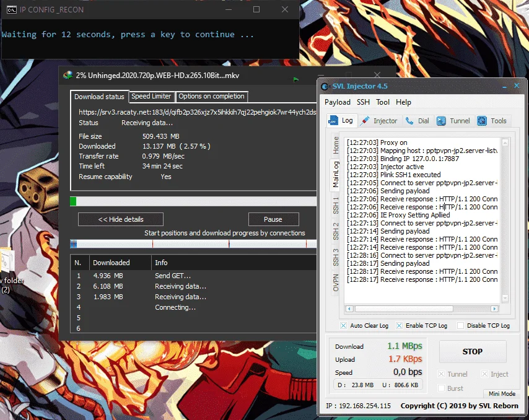The image size is (529, 420).
Task: Click the Dial phone icon
Action: pos(409,121)
